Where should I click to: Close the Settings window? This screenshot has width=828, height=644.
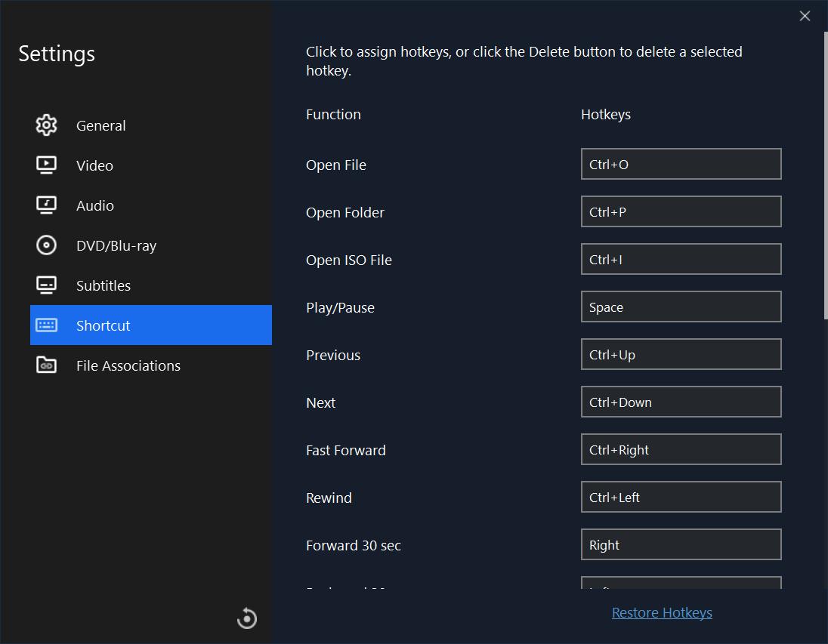[x=805, y=16]
